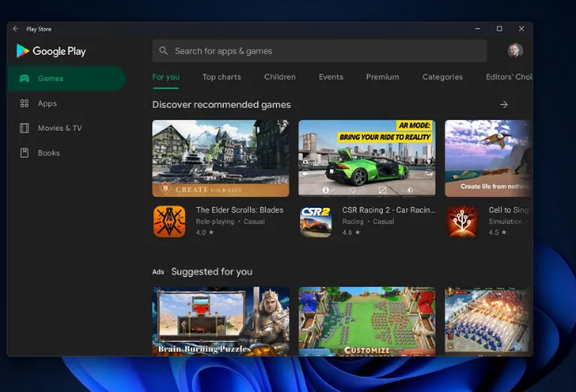This screenshot has width=576, height=392.
Task: Select the For you tab
Action: pyautogui.click(x=165, y=77)
